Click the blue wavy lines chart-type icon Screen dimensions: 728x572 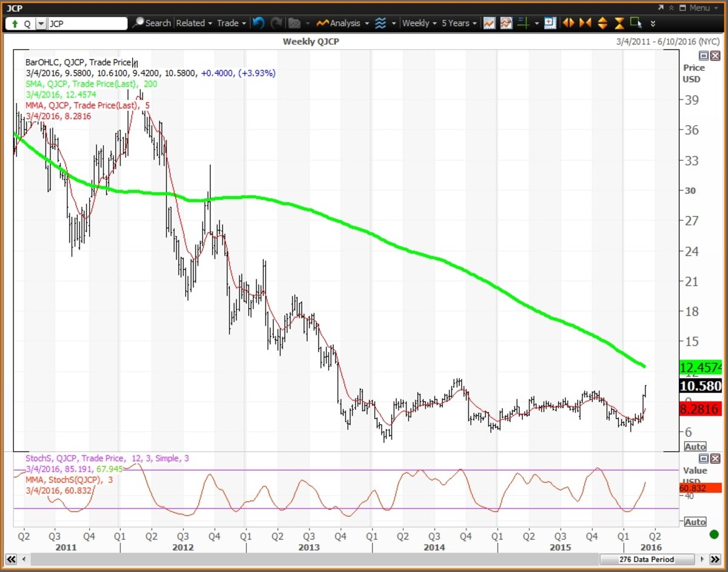pyautogui.click(x=380, y=23)
